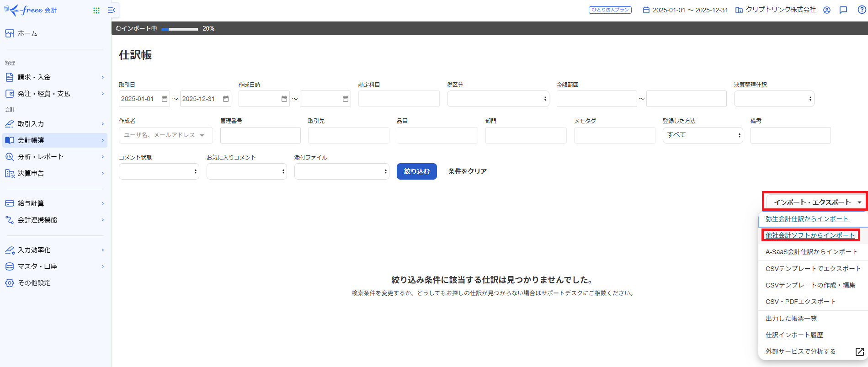The image size is (868, 367).
Task: Open the help question mark icon
Action: [862, 10]
